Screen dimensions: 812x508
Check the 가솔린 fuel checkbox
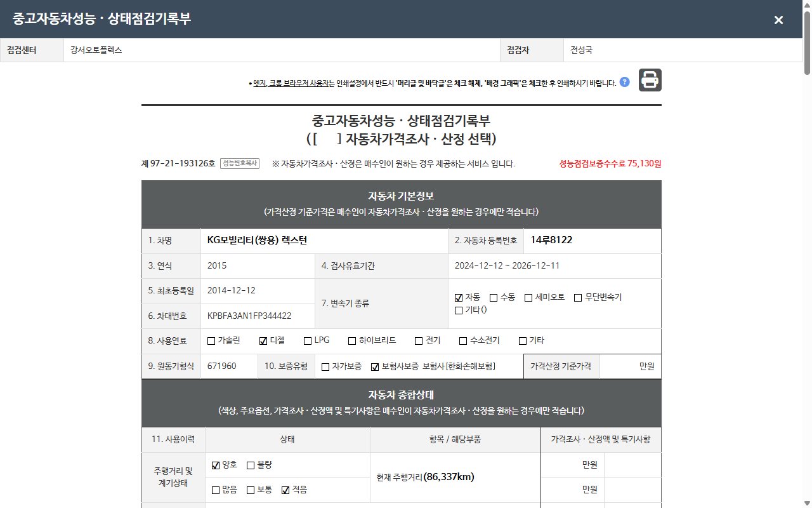211,341
